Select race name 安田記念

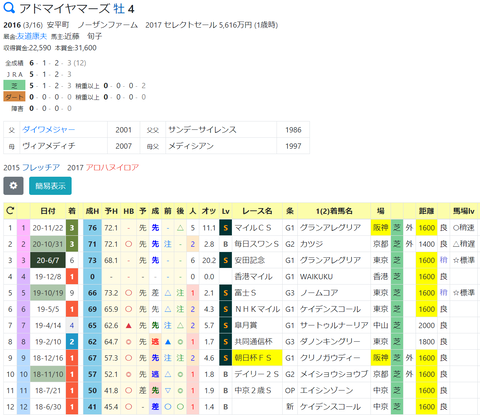tap(250, 260)
